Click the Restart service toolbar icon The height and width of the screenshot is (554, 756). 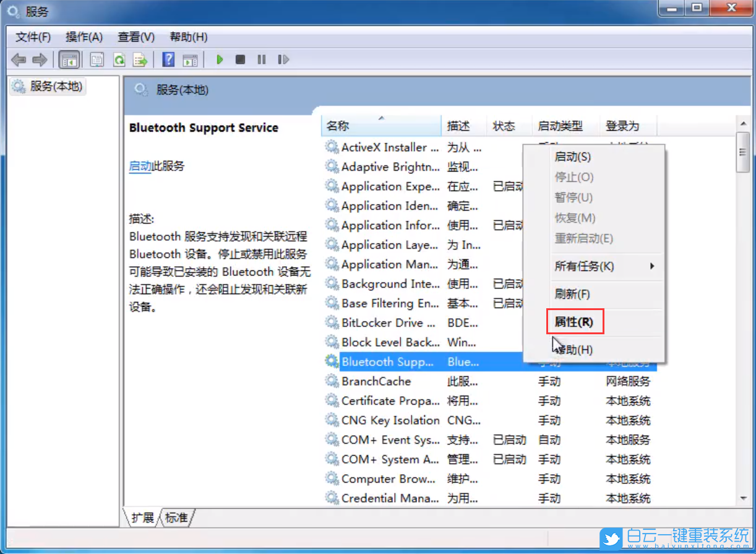[283, 59]
